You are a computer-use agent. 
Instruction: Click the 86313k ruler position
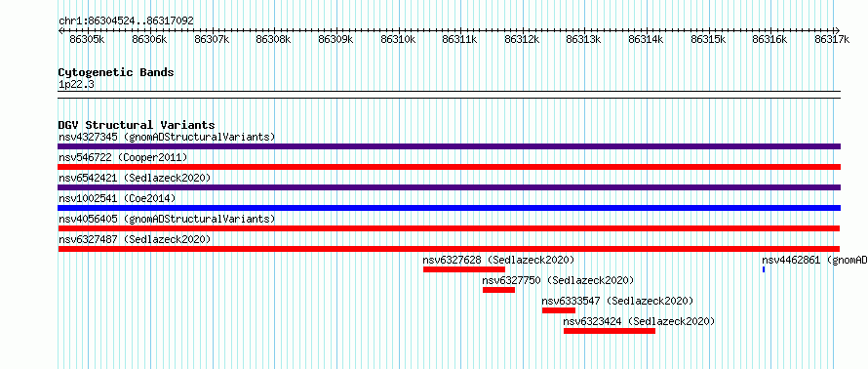(x=584, y=39)
